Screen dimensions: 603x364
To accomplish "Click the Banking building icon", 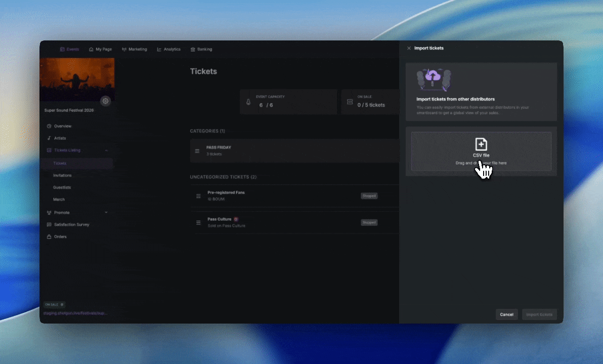I will (x=193, y=49).
